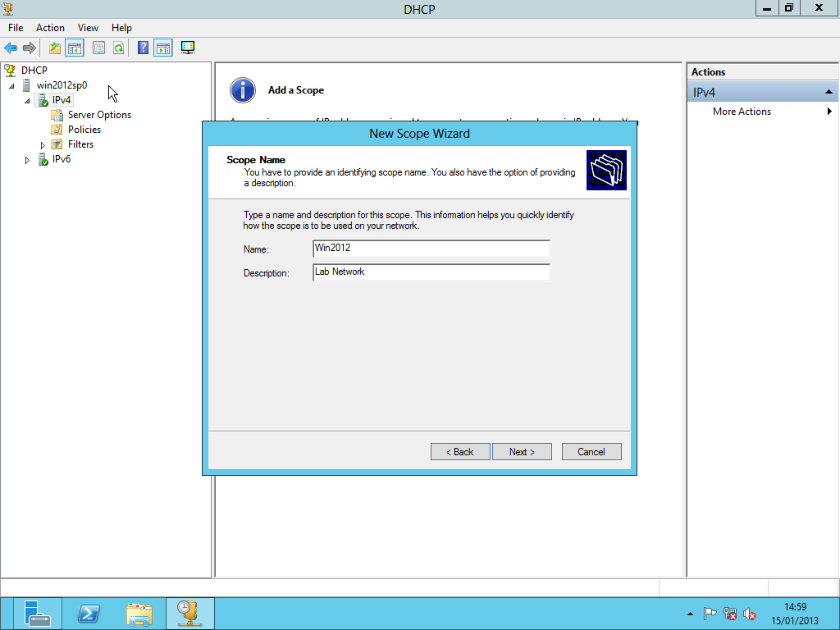Open PowerShell from the taskbar

[x=89, y=614]
